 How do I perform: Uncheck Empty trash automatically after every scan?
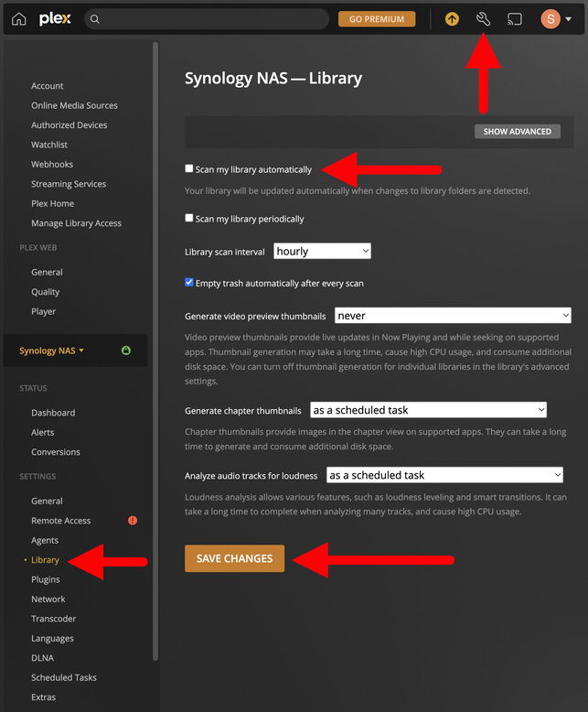(188, 283)
